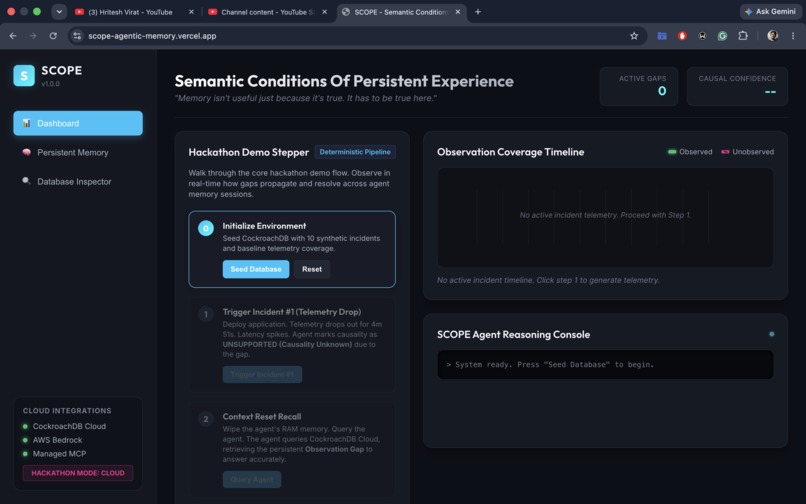Click the console status dot indicator
The height and width of the screenshot is (504, 806).
point(772,334)
